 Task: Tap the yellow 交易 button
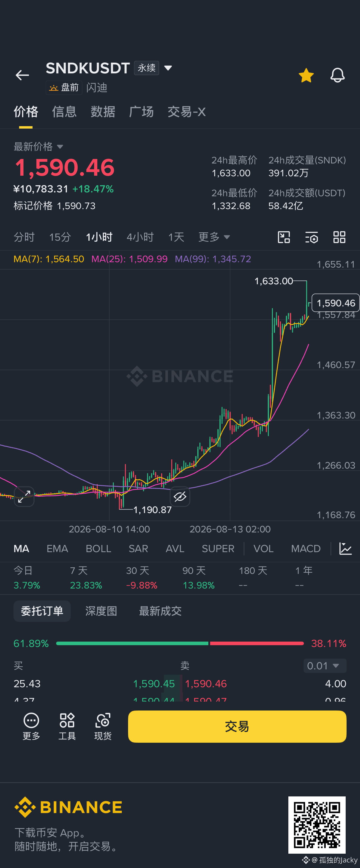click(237, 727)
